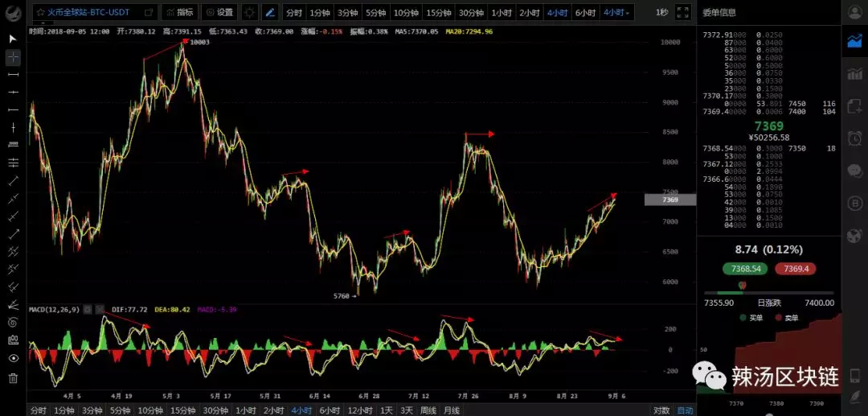Select the top 1小时 timeframe
Screen dimensions: 868x416
501,12
